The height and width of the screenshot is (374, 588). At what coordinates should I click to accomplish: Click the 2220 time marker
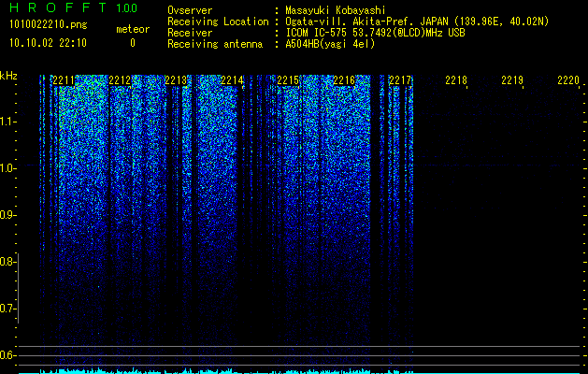click(x=568, y=79)
